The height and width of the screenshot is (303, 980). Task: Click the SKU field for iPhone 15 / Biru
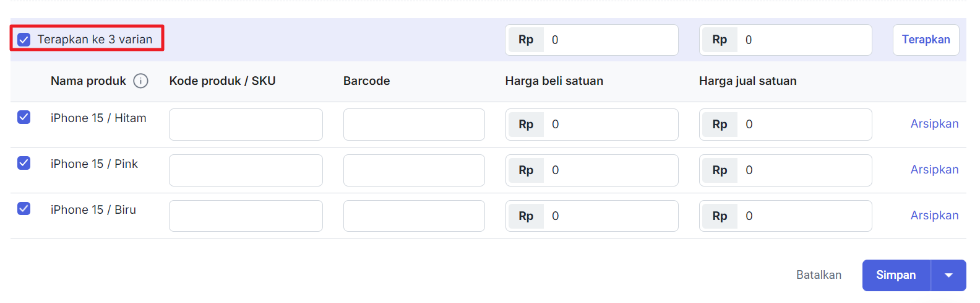pyautogui.click(x=246, y=216)
